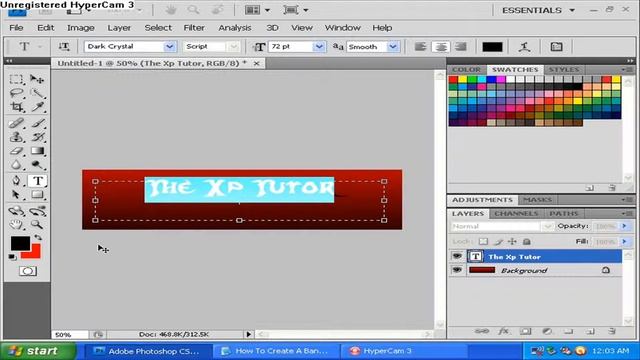Select the Pen tool

tap(16, 180)
